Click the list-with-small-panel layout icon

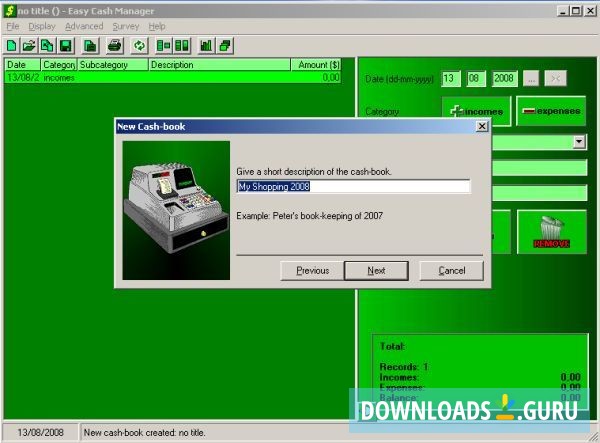(164, 46)
